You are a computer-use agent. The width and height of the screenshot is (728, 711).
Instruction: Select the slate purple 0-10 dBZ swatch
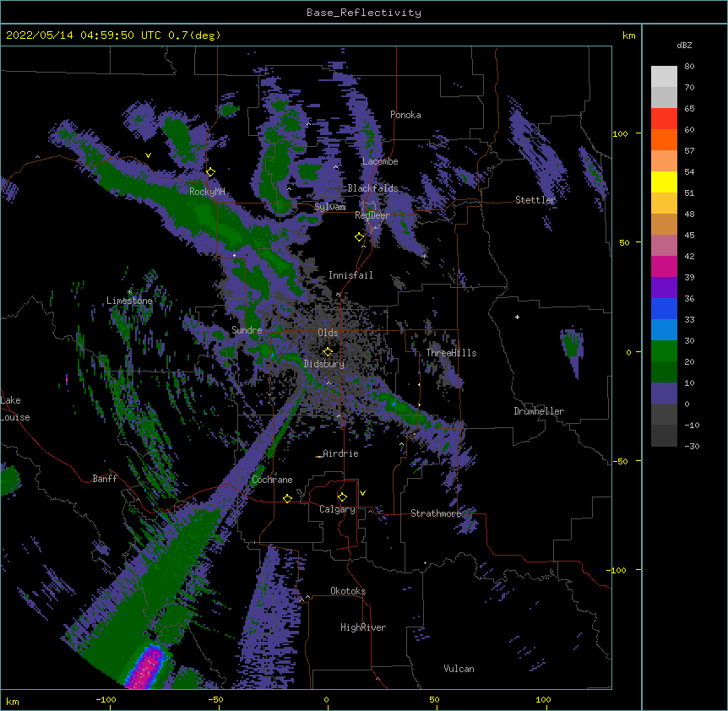coord(664,393)
